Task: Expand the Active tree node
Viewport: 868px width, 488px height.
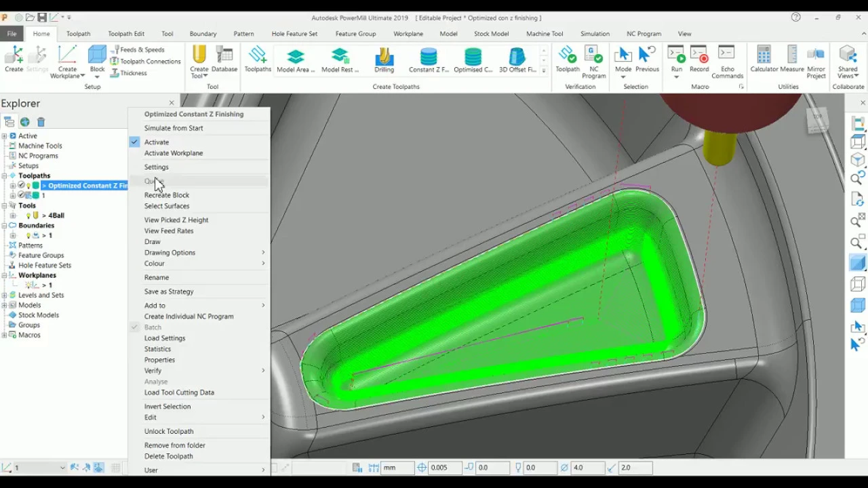Action: pos(4,136)
